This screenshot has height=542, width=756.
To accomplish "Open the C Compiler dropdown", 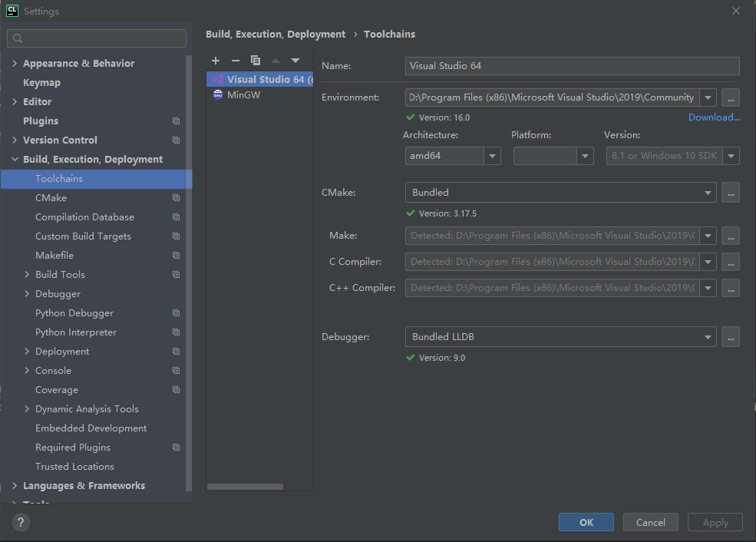I will [708, 262].
